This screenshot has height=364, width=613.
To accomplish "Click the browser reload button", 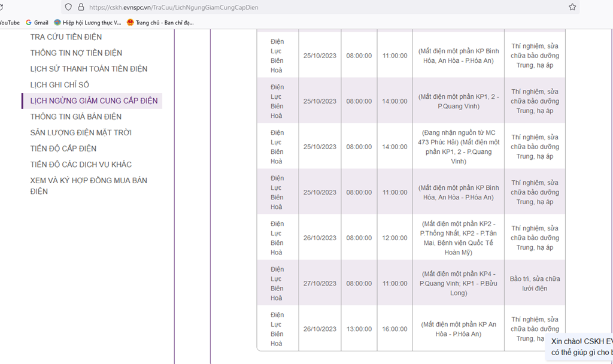I will coord(2,7).
